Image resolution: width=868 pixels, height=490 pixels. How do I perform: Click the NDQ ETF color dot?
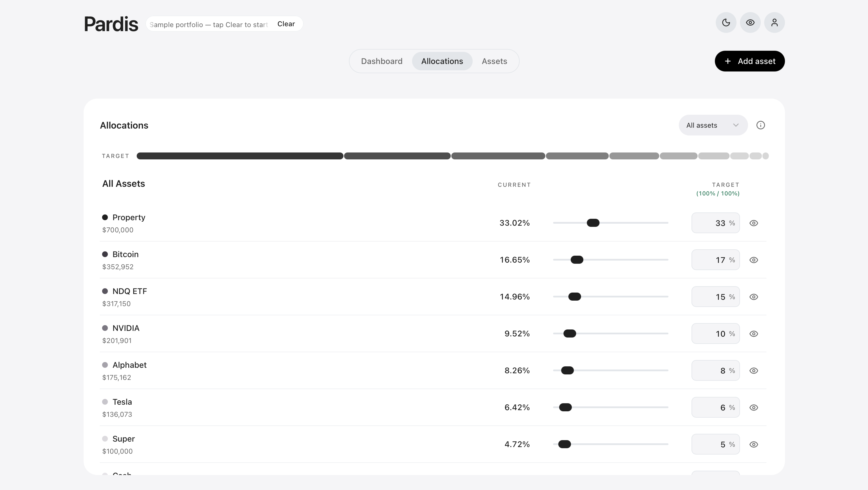point(105,291)
